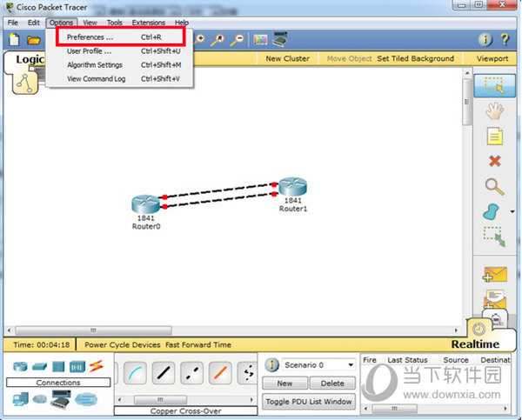Screen dimensions: 522x420
Task: Click the New Cluster button
Action: coord(288,58)
